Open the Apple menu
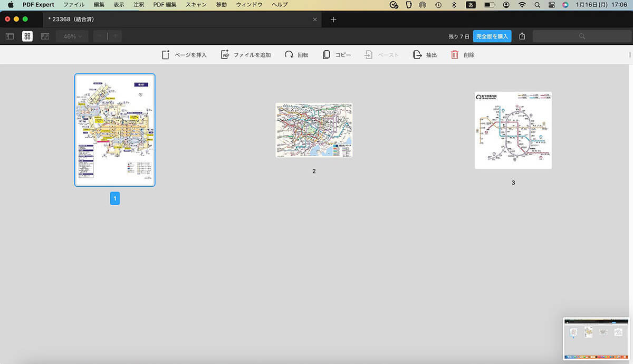 pyautogui.click(x=11, y=5)
